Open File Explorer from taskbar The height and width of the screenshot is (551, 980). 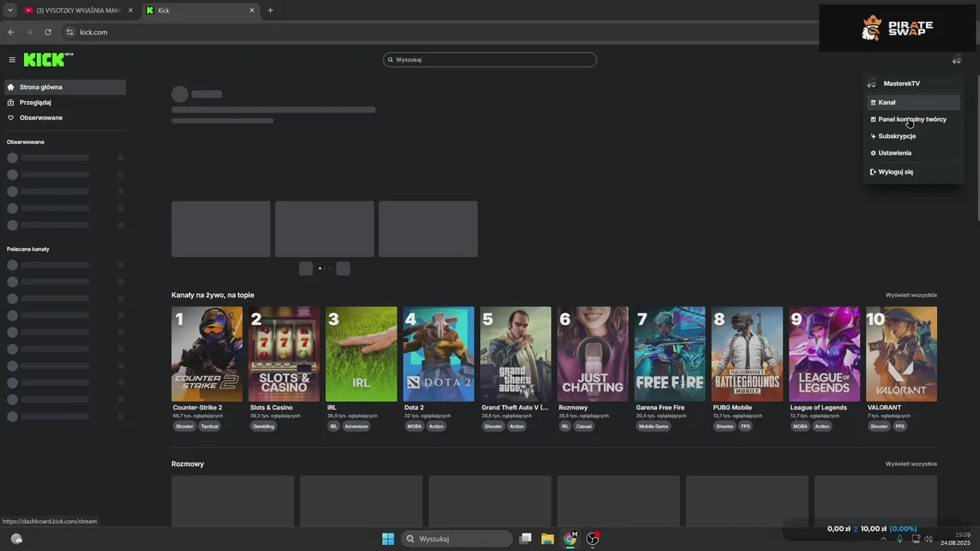[x=547, y=539]
